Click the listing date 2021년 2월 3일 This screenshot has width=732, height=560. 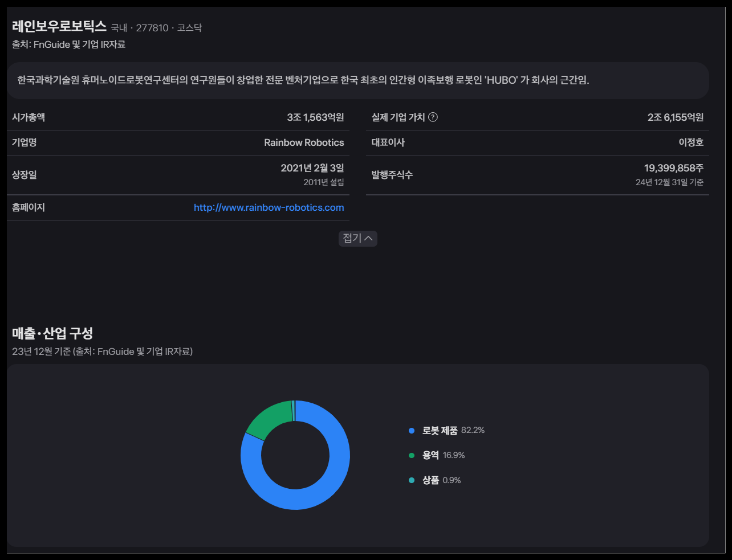312,168
